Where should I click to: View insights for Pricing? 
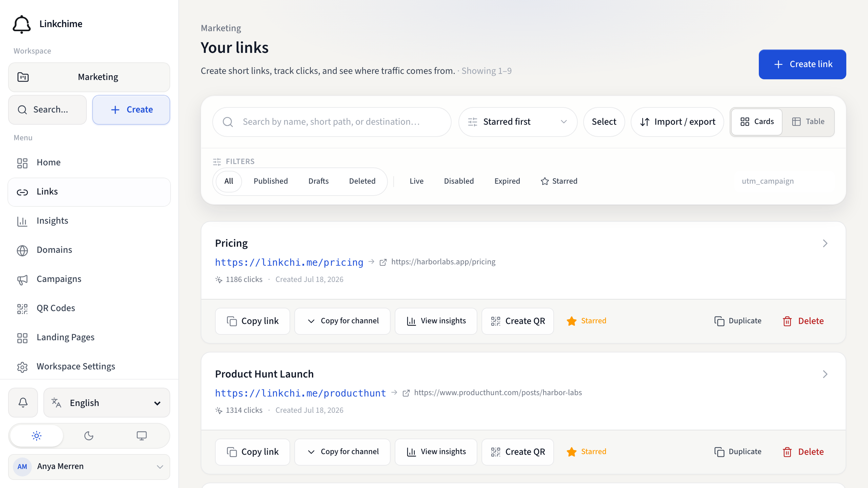click(436, 321)
